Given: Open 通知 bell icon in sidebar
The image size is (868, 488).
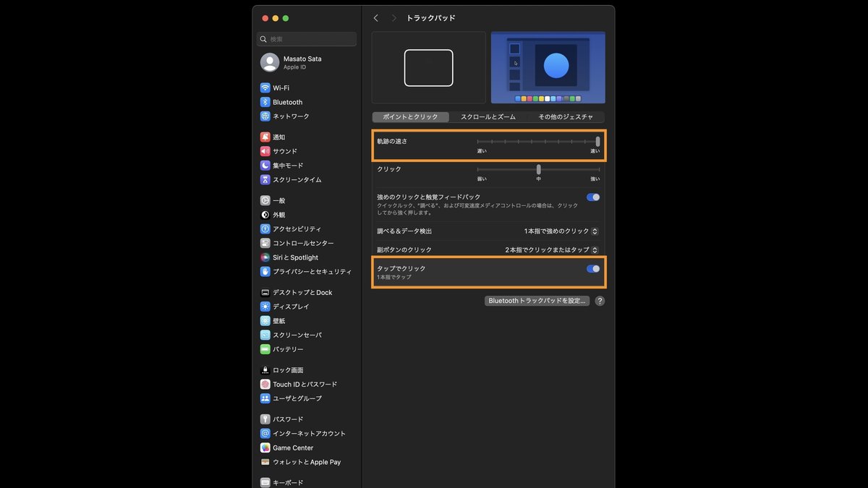Looking at the screenshot, I should click(x=265, y=137).
